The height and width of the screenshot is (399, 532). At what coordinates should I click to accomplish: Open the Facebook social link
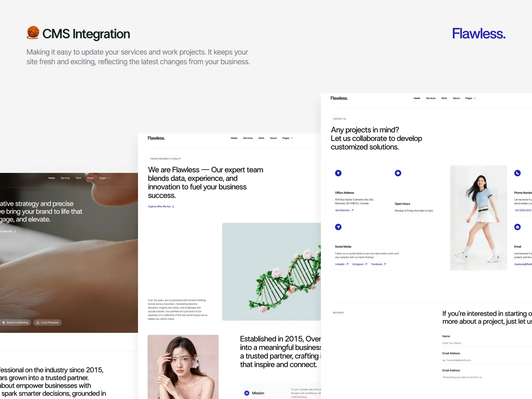click(379, 264)
